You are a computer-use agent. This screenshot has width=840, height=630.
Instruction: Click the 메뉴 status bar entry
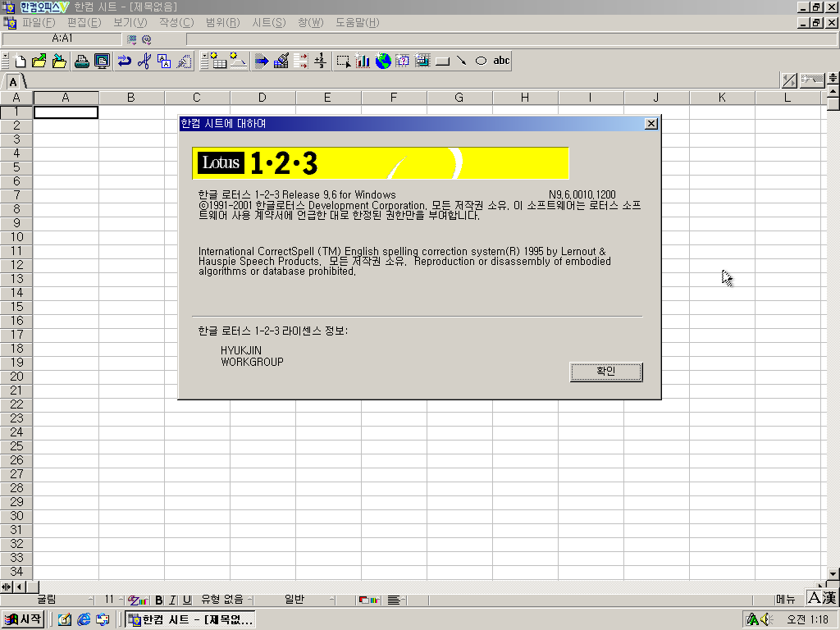pyautogui.click(x=785, y=600)
